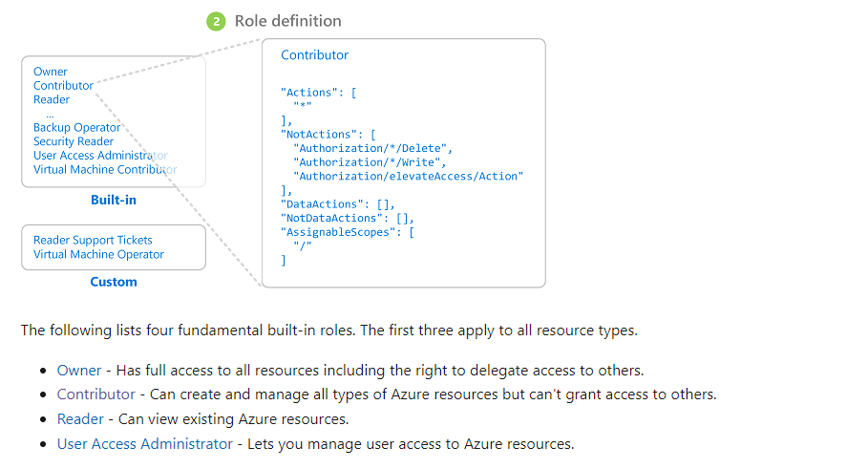Viewport: 868px width, 469px height.
Task: Click the "Authorization/*/Write" entry
Action: tap(370, 162)
